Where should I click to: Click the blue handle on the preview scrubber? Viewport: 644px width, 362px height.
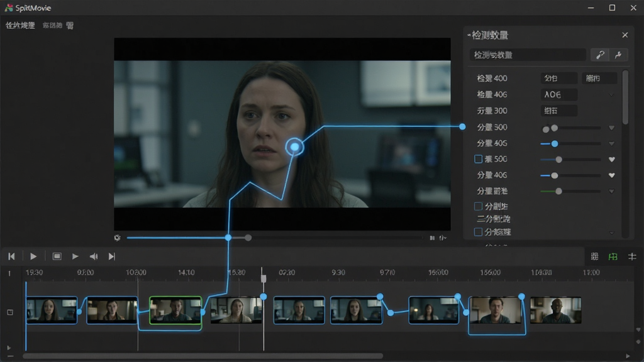[x=228, y=238]
